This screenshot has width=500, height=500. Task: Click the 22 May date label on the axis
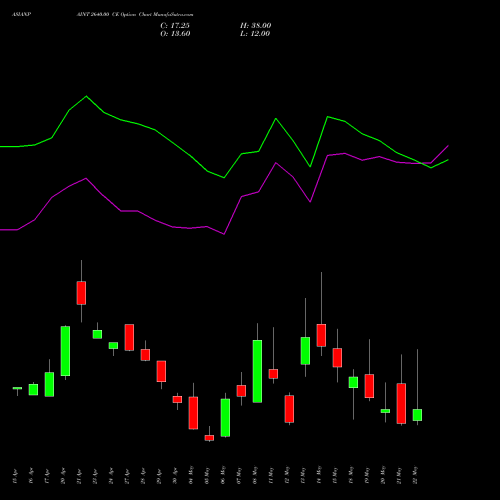(x=415, y=475)
